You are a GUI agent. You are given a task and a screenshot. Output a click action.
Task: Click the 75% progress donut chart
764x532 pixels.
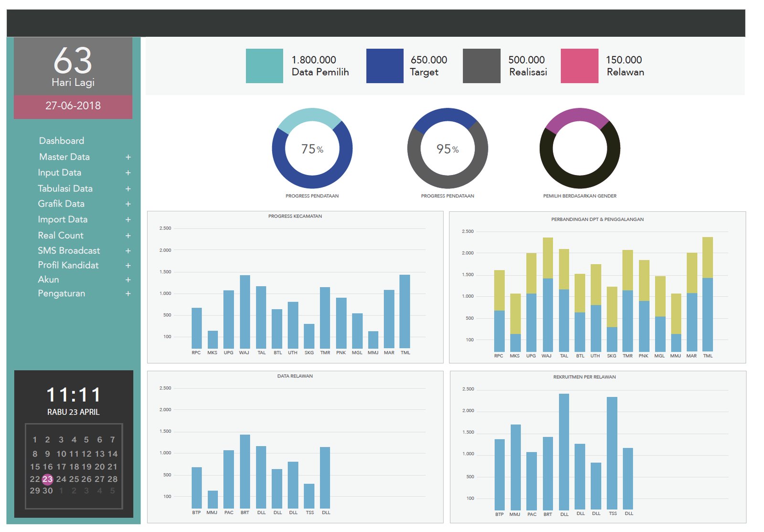312,148
